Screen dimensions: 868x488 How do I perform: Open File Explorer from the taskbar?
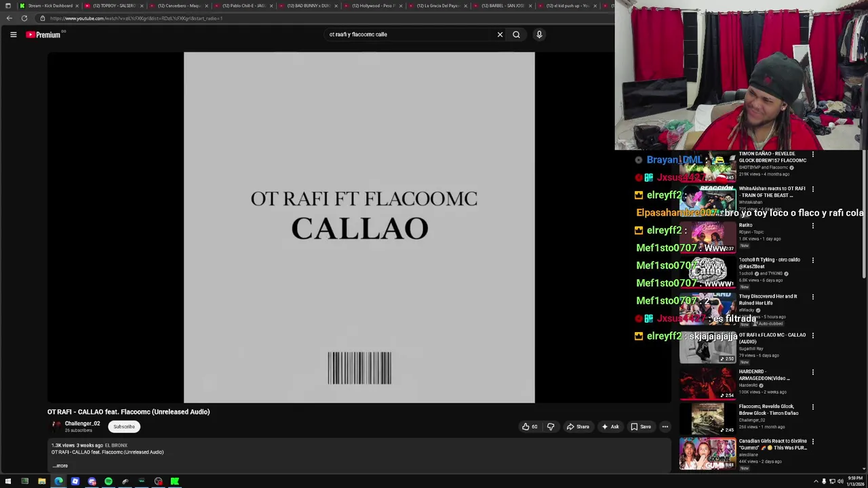point(41,481)
